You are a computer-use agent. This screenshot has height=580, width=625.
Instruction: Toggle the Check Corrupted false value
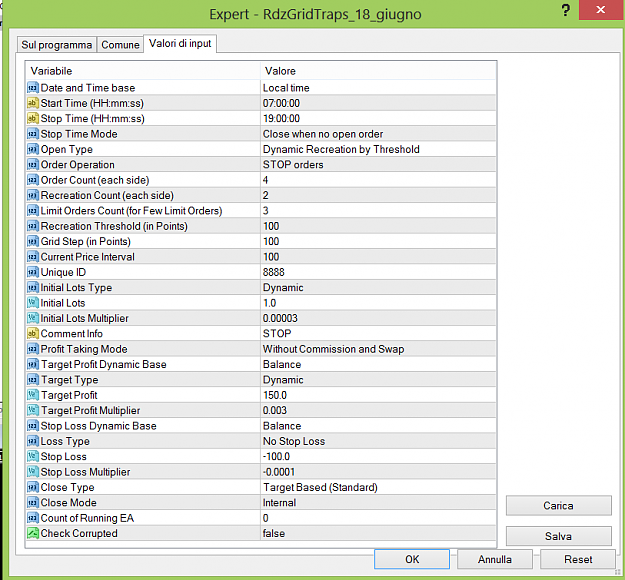378,533
